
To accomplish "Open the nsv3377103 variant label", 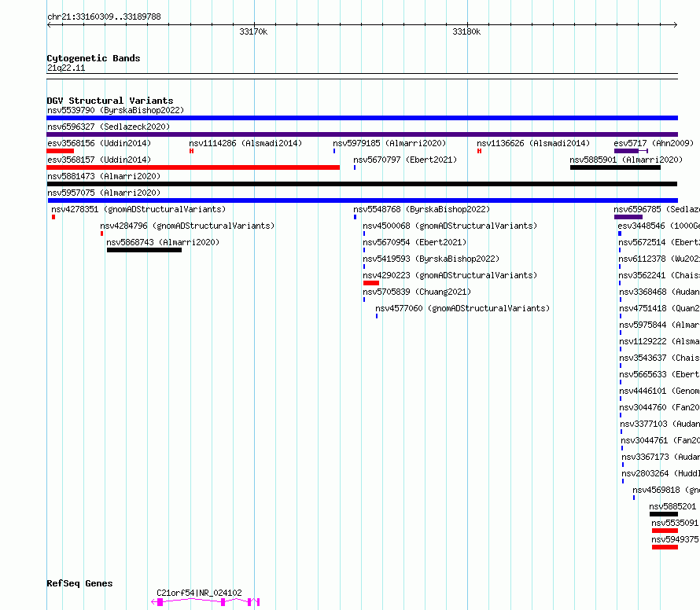I will 660,424.
